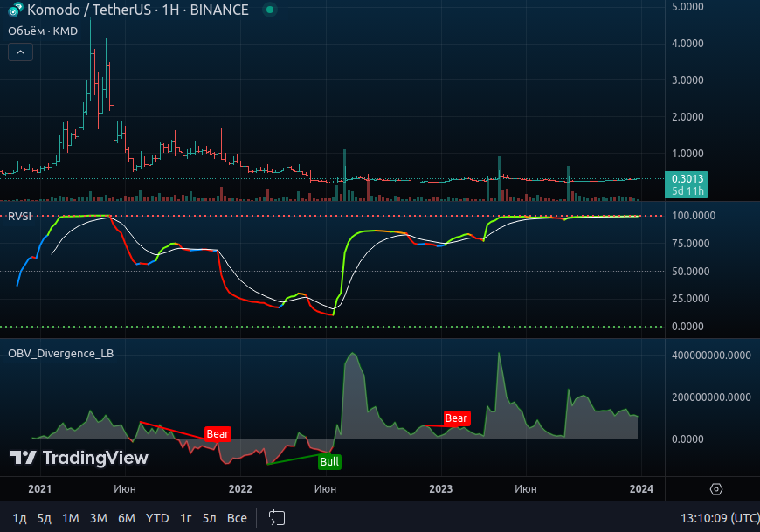
Task: Click the 3.0000 price axis value
Action: pyautogui.click(x=687, y=80)
